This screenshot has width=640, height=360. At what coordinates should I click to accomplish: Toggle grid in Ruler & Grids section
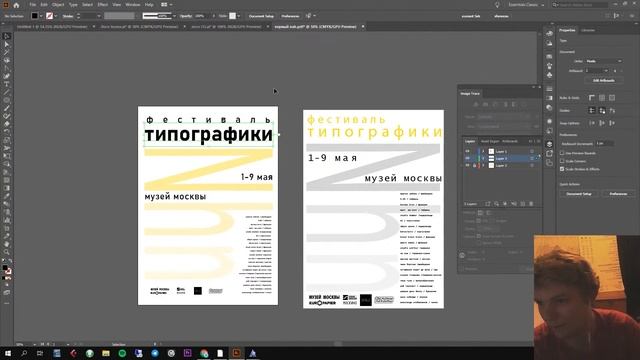tap(602, 98)
